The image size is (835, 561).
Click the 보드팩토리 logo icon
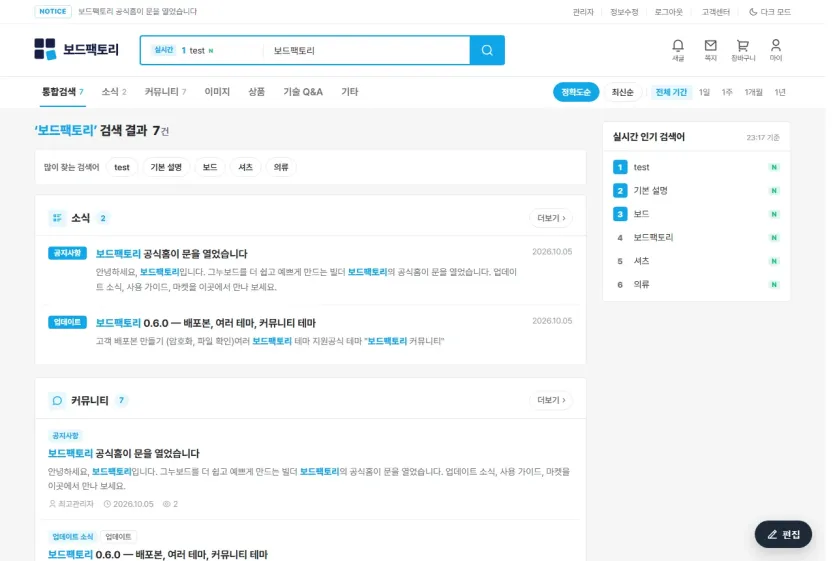45,50
